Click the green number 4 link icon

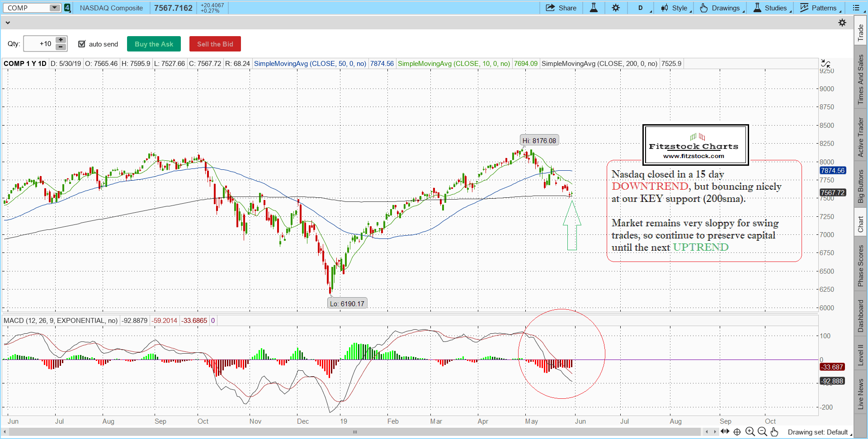pyautogui.click(x=67, y=8)
